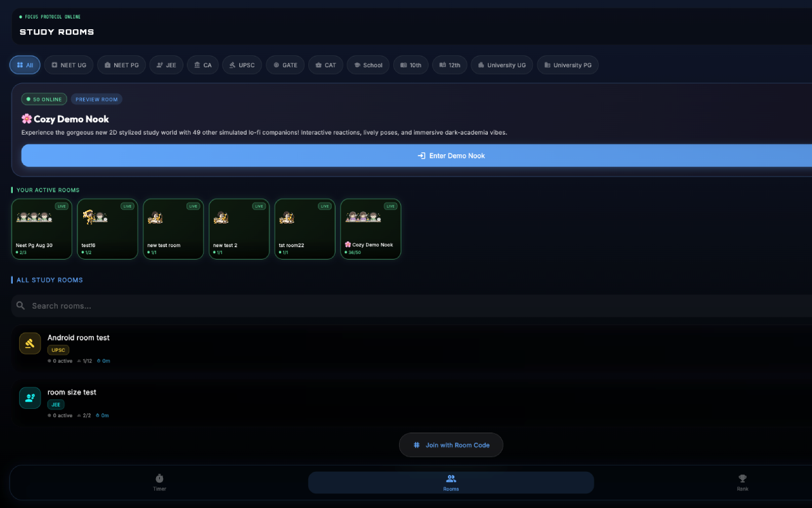Click the Rooms people icon
Screen dimensions: 812x508
point(451,478)
